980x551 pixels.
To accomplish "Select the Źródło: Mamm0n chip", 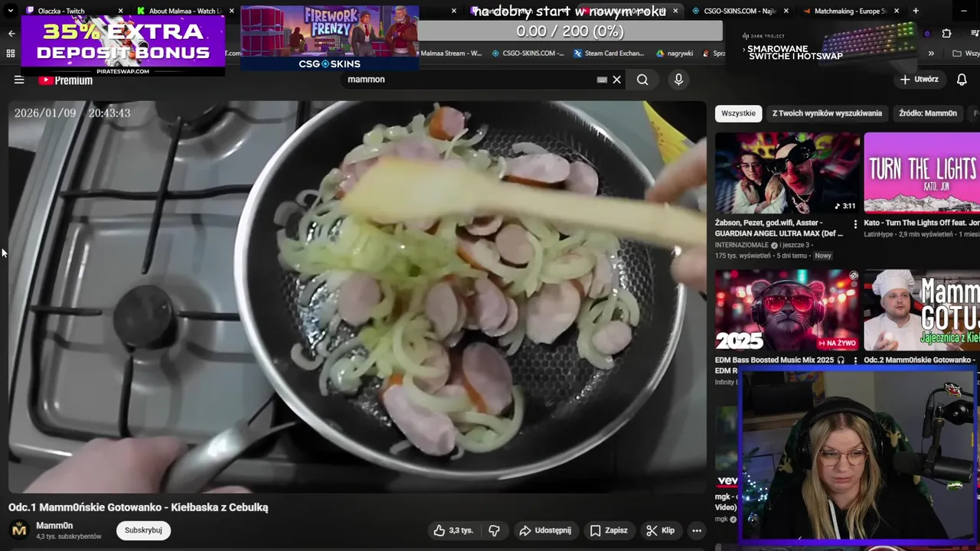I will pyautogui.click(x=928, y=113).
